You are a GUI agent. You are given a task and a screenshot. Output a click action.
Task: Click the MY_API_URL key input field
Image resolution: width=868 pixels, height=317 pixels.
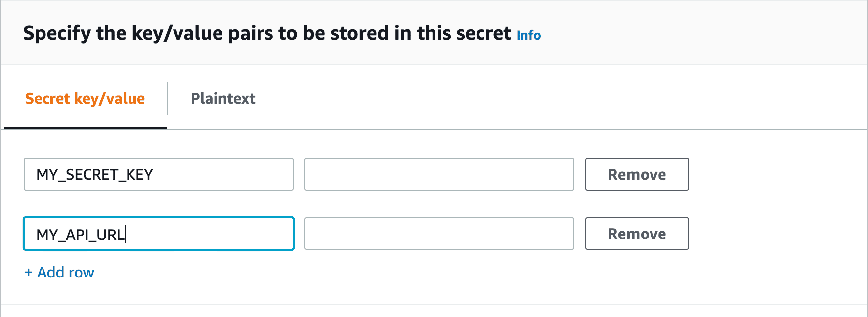point(158,234)
